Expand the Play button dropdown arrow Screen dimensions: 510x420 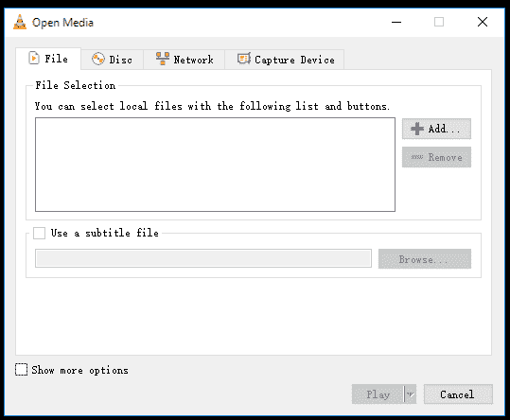point(410,394)
